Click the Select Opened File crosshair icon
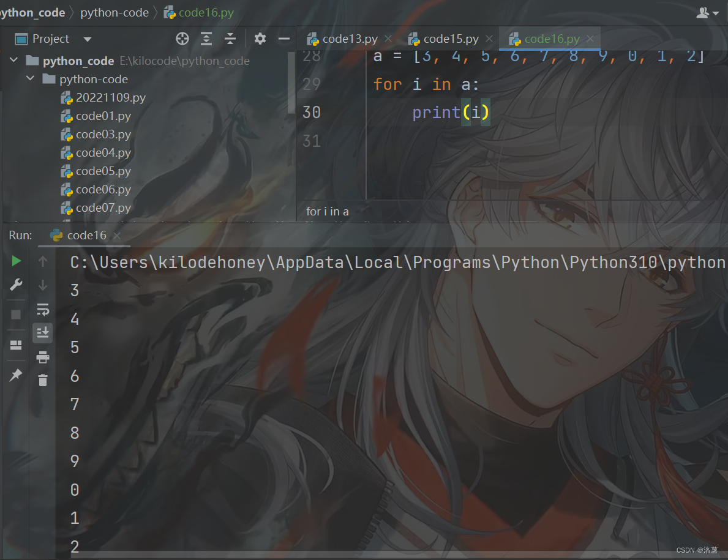 [182, 39]
